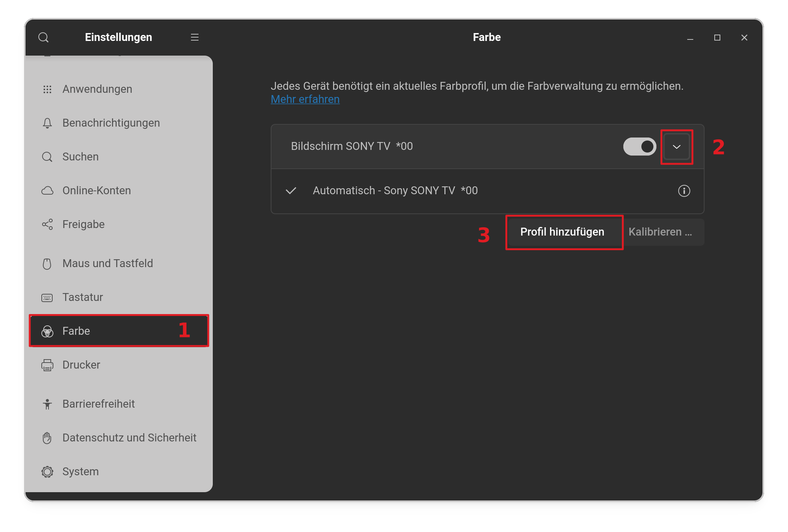Click the profile info icon for Automatisch
The image size is (788, 532).
684,191
